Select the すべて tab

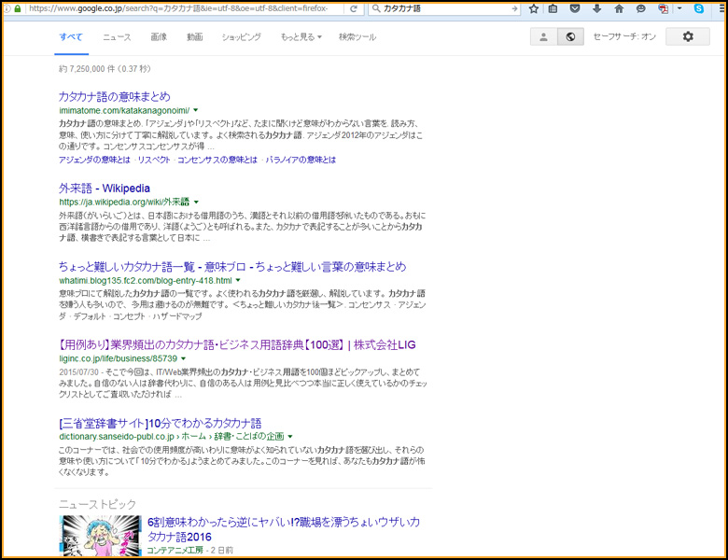click(x=71, y=36)
